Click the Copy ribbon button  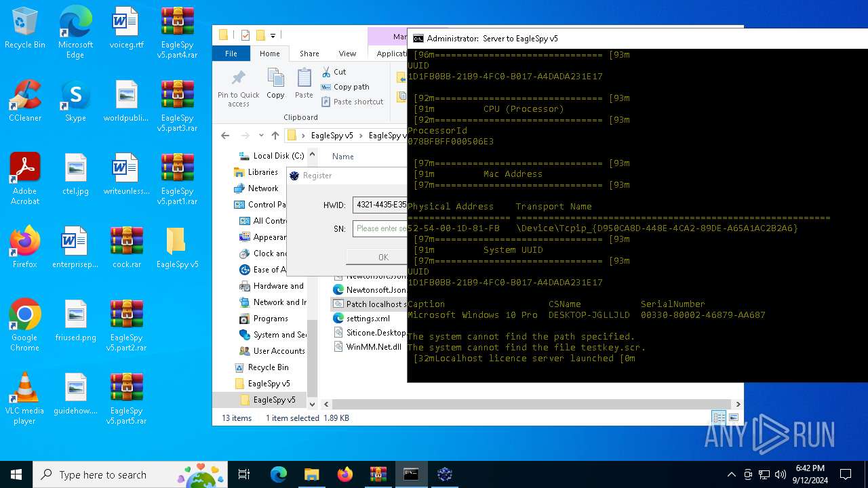click(x=275, y=84)
